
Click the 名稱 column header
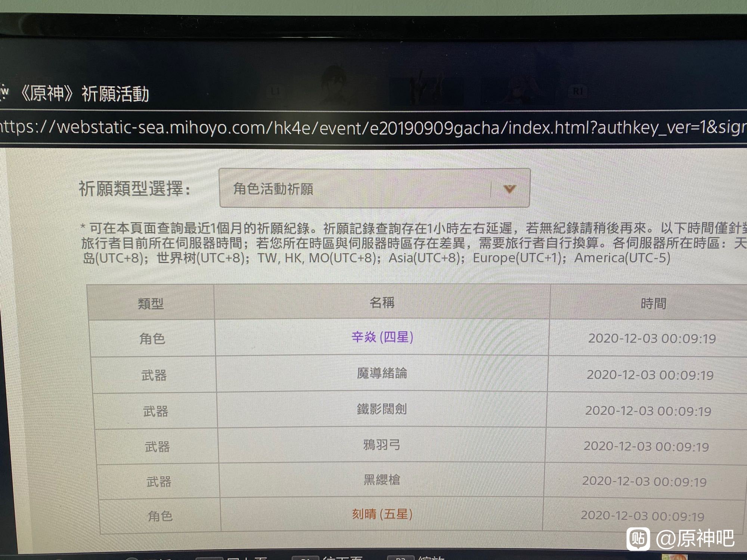coord(382,302)
